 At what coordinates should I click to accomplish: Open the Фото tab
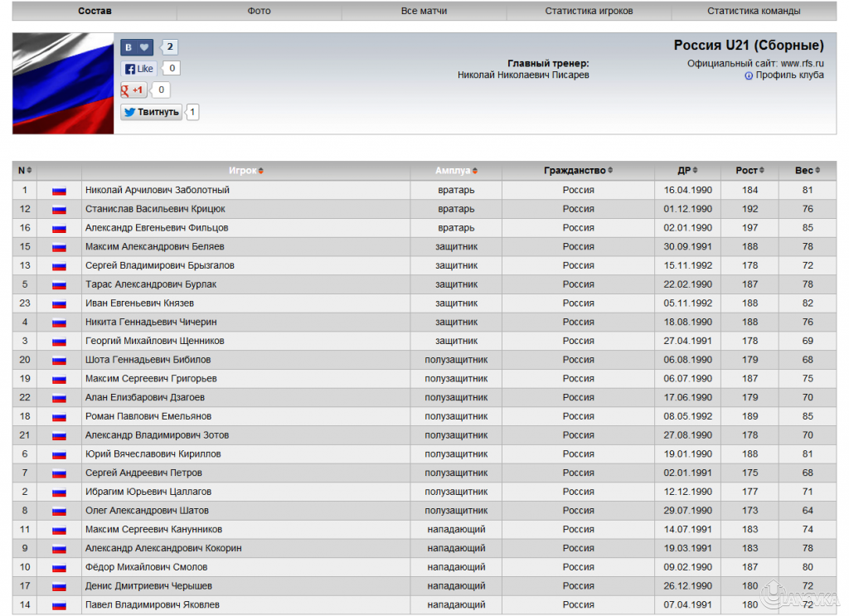pos(259,12)
